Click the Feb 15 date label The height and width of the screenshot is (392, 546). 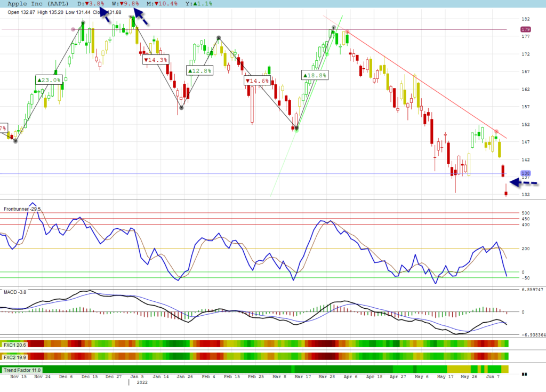(x=232, y=377)
